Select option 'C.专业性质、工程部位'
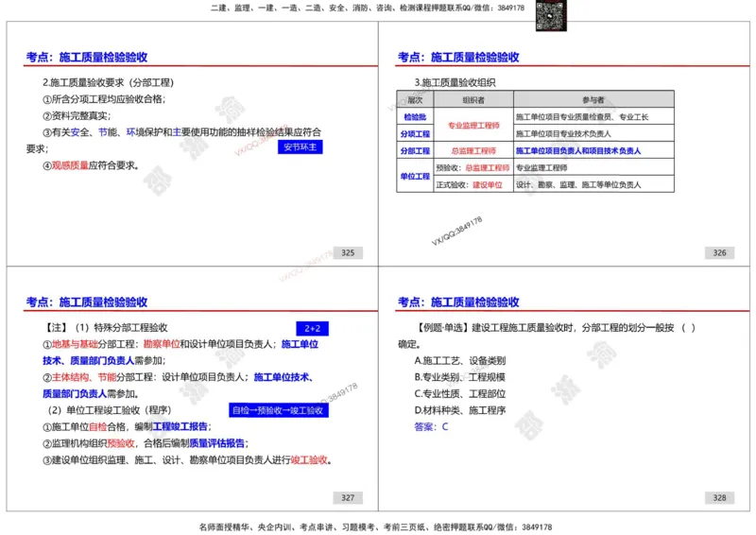 point(460,394)
